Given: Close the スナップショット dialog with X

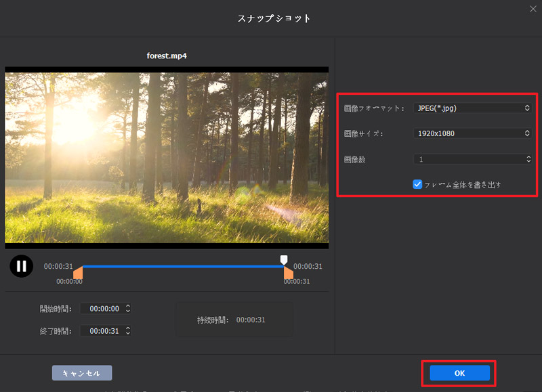Looking at the screenshot, I should (533, 9).
